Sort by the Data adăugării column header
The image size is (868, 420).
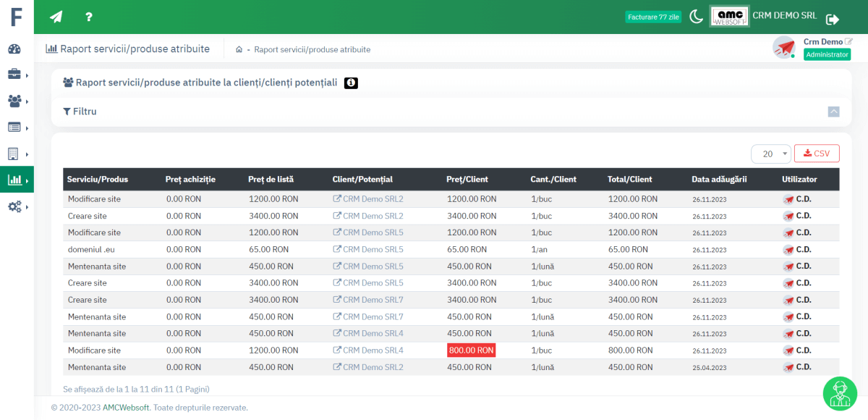tap(718, 179)
